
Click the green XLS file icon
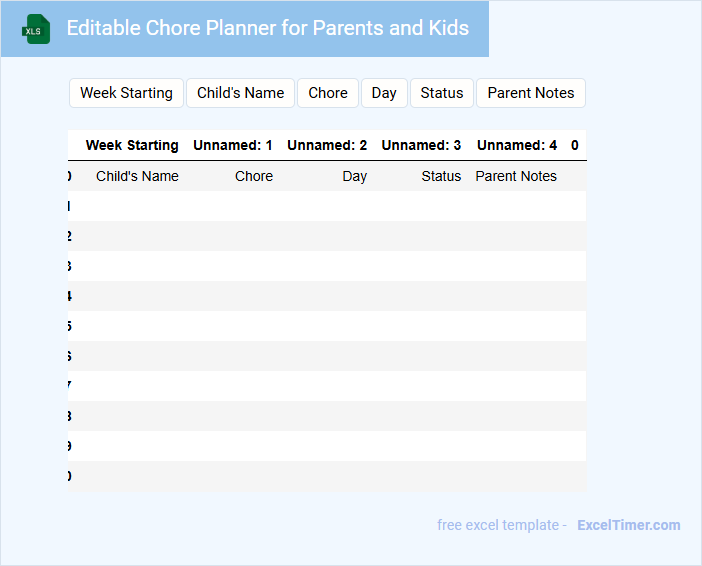coord(36,29)
